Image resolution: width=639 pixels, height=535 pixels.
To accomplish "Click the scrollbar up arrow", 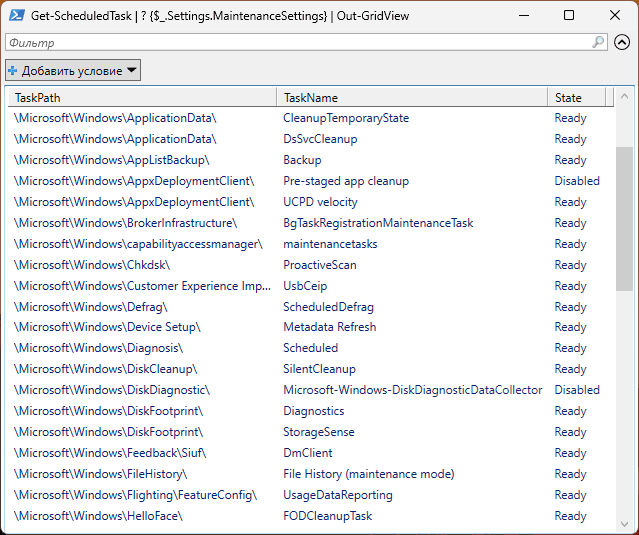I will tap(624, 97).
